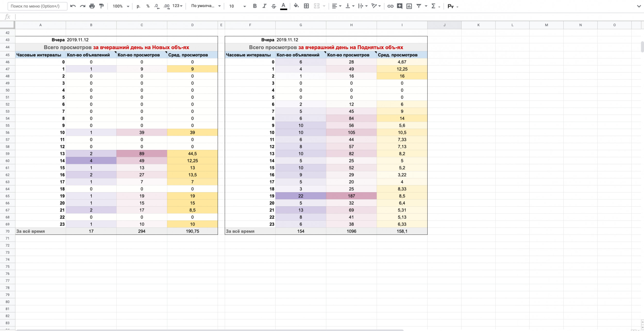Viewport: 644px width, 331px height.
Task: Expand filter views arrow
Action: pos(426,6)
